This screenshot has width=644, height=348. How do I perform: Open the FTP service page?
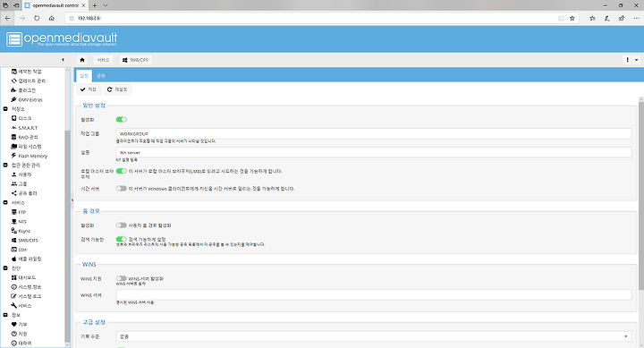tap(19, 212)
